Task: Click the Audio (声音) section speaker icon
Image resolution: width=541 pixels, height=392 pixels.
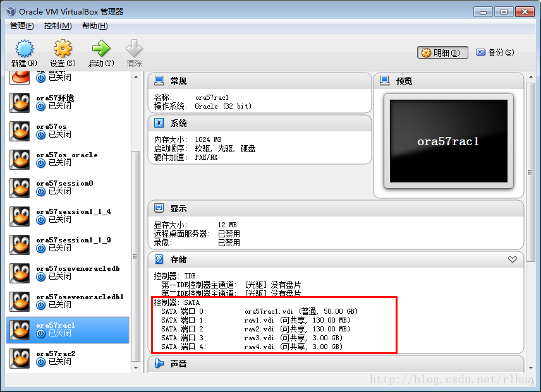Action: pyautogui.click(x=159, y=364)
